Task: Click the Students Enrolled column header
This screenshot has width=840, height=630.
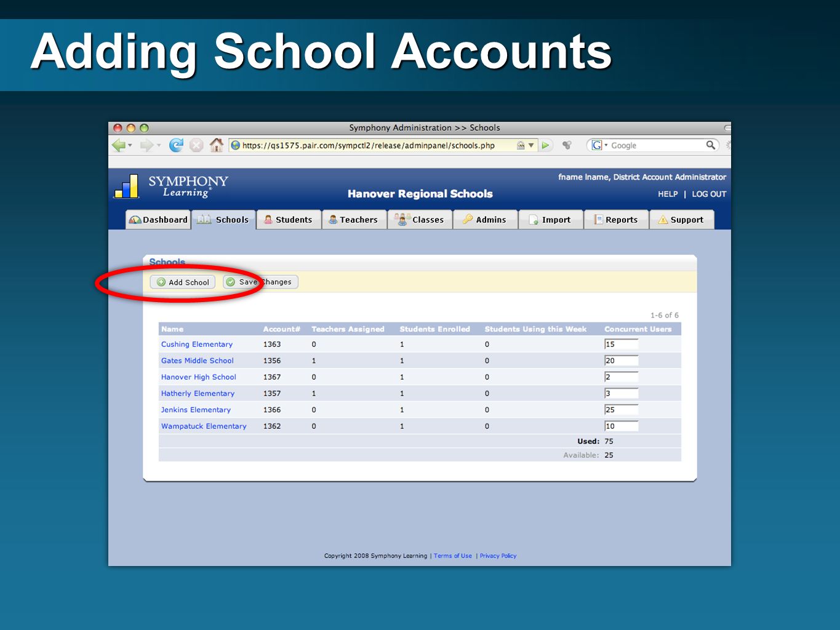Action: coord(435,329)
